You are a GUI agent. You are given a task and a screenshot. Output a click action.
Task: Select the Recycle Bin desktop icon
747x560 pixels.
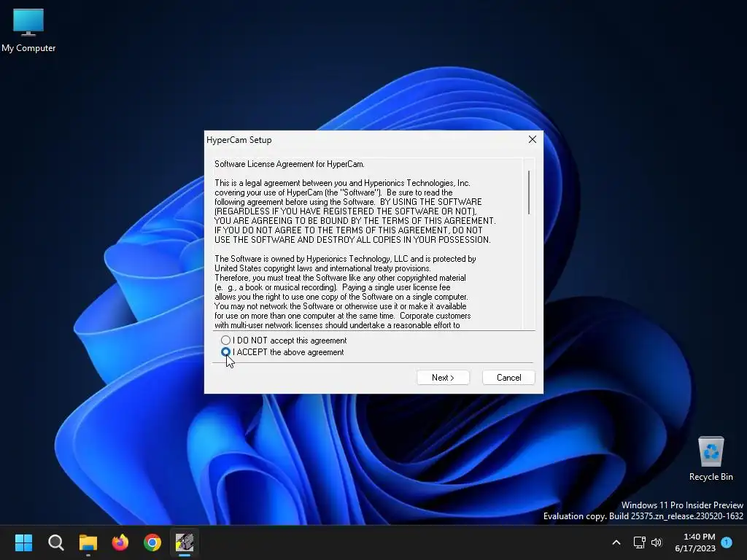tap(711, 459)
